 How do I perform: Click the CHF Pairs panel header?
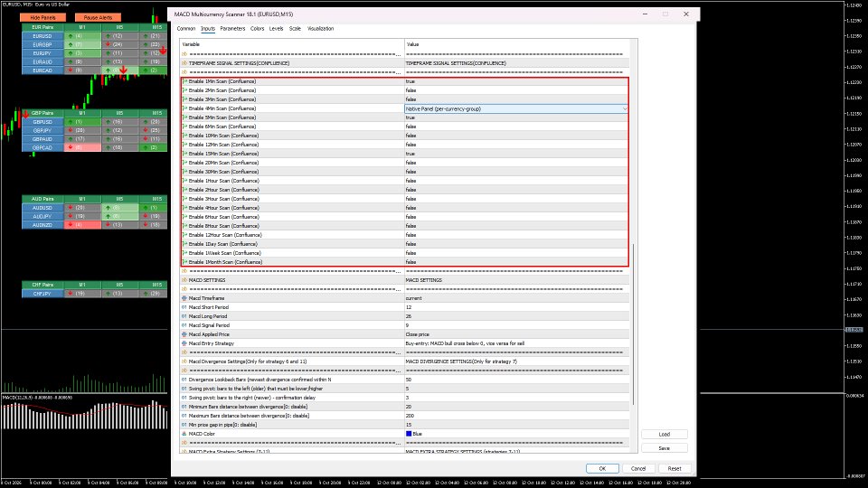pos(42,285)
